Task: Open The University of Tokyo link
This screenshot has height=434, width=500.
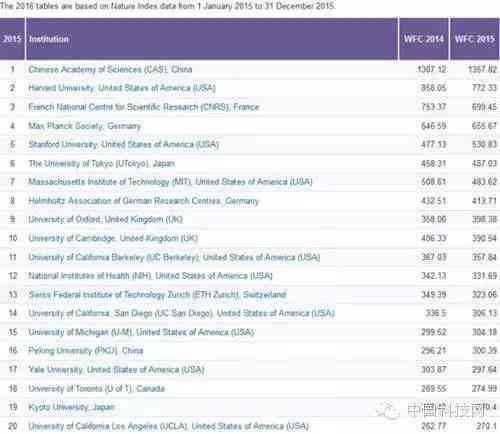Action: point(102,163)
